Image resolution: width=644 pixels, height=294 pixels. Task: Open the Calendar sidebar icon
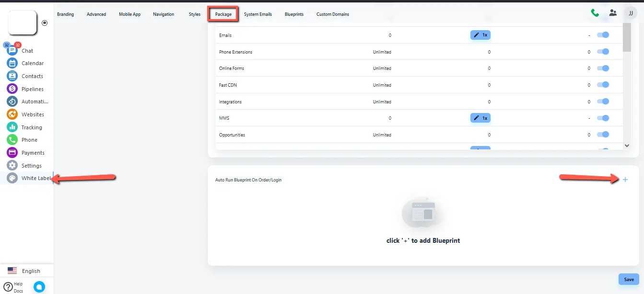tap(12, 63)
